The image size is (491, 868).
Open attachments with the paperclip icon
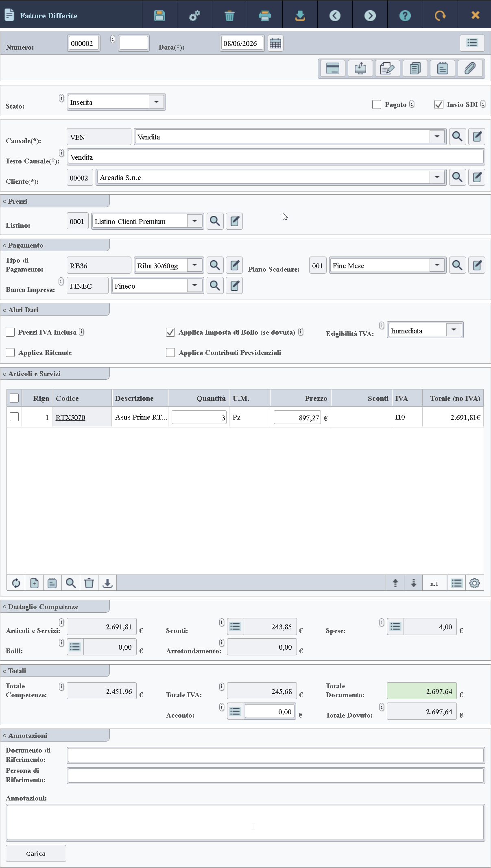(x=470, y=68)
